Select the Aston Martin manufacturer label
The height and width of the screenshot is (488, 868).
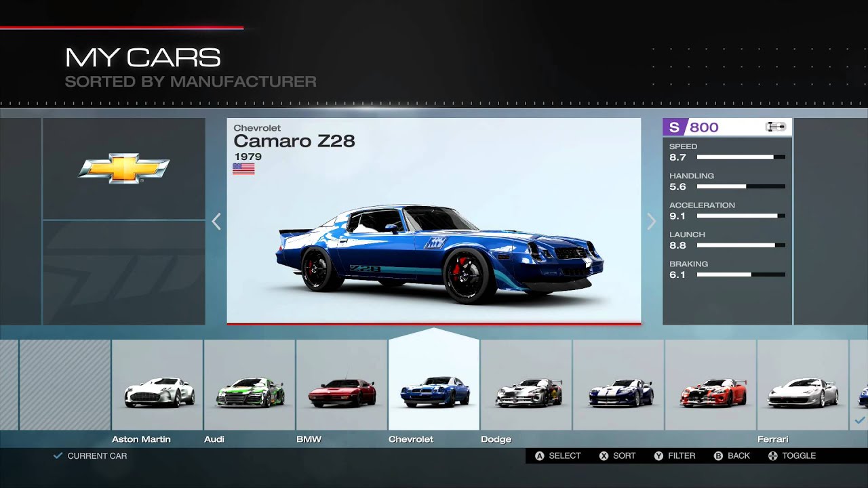click(x=141, y=439)
